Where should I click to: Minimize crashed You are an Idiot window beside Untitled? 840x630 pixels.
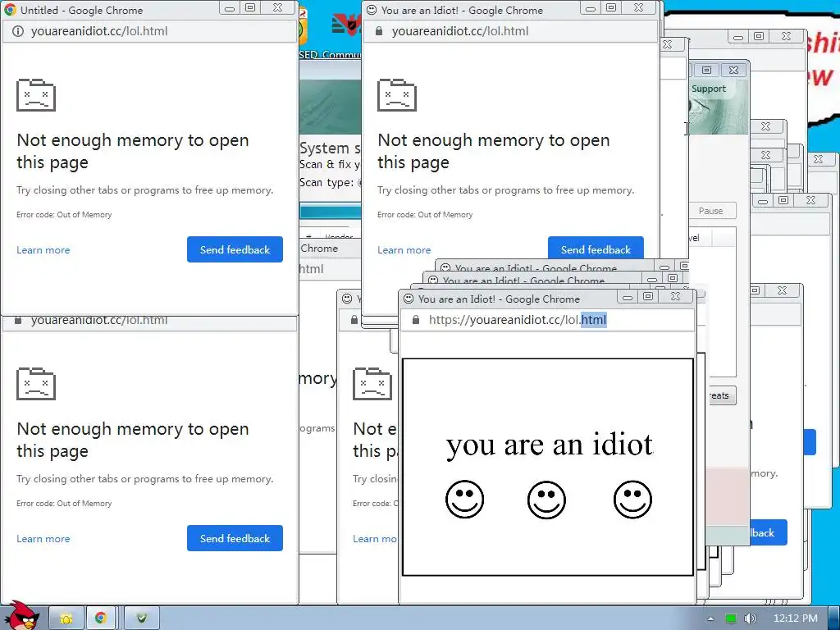(x=591, y=8)
